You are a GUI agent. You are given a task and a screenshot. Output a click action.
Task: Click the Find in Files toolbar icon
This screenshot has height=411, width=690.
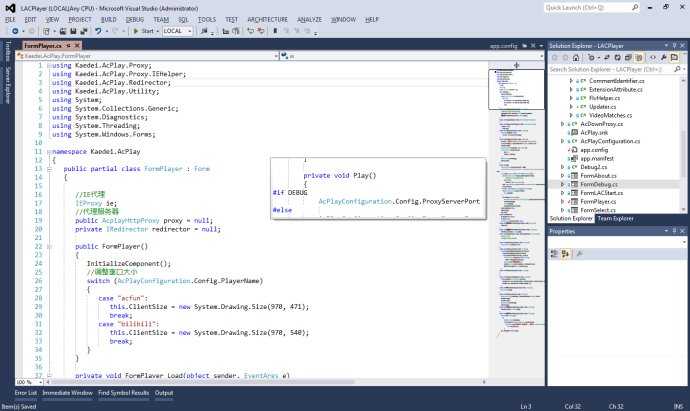(x=204, y=31)
